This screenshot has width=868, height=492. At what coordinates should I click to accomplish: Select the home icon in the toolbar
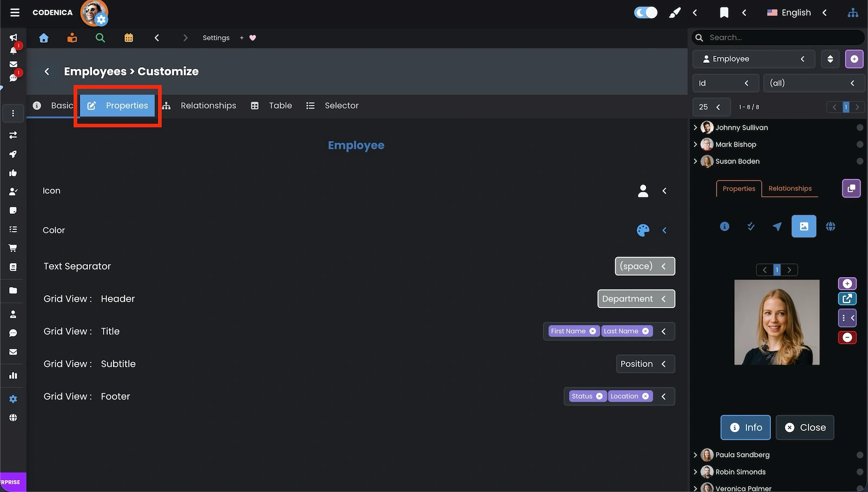point(43,37)
